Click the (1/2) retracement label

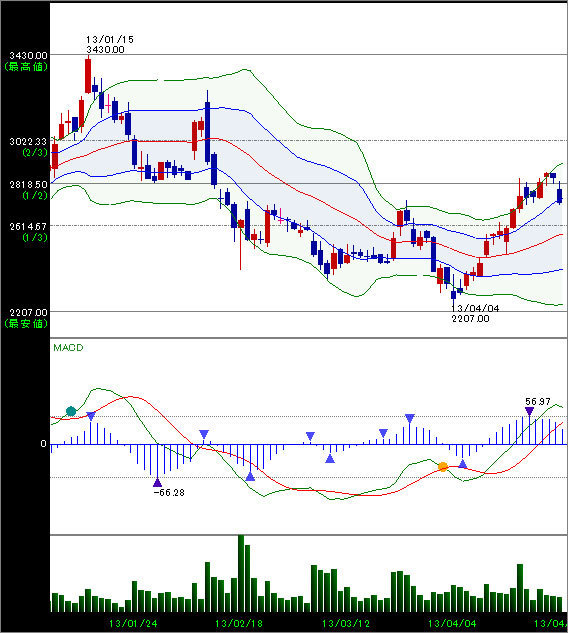[35, 196]
